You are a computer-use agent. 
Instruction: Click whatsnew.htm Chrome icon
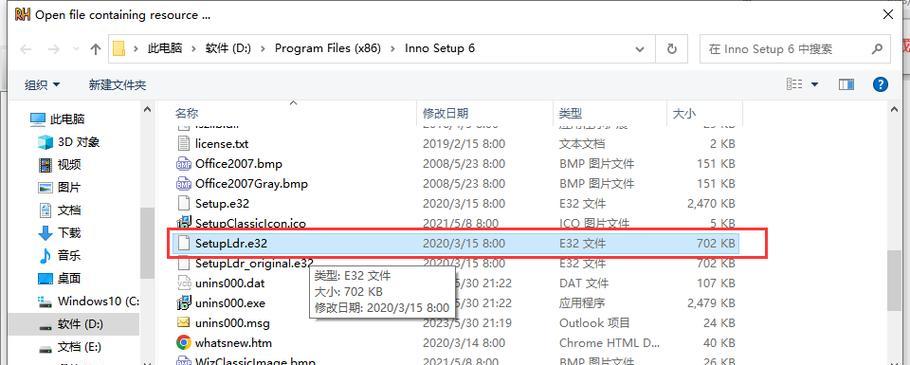point(183,343)
